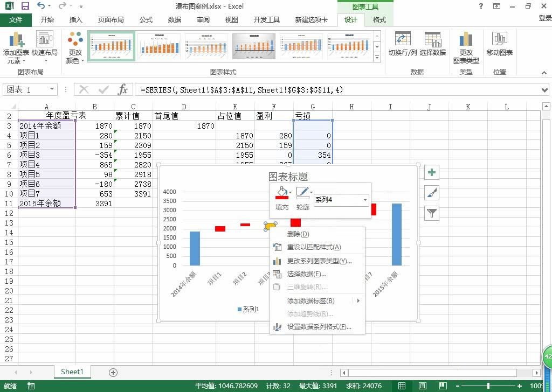552x392 pixels.
Task: Open the Outline dropdown arrow
Action: [311, 192]
